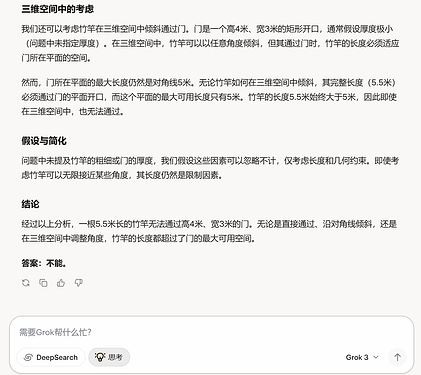Viewport: 421px width, 375px height.
Task: Regenerate the response with the refresh icon
Action: click(x=26, y=283)
